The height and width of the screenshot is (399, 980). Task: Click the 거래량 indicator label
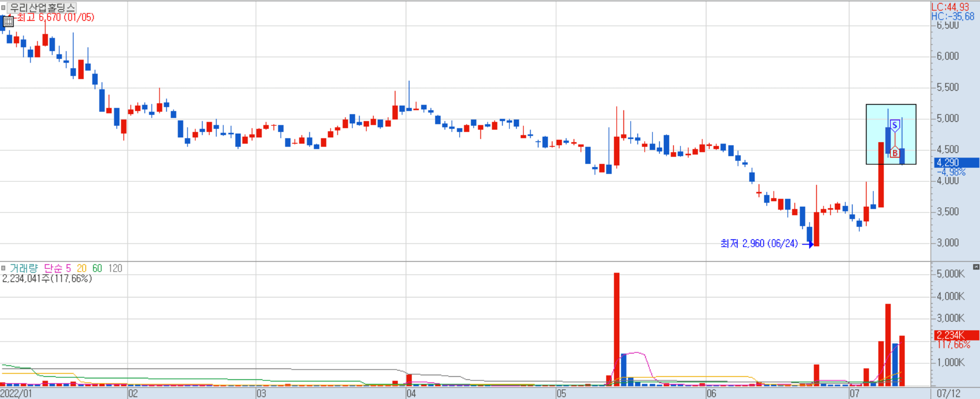tap(24, 268)
